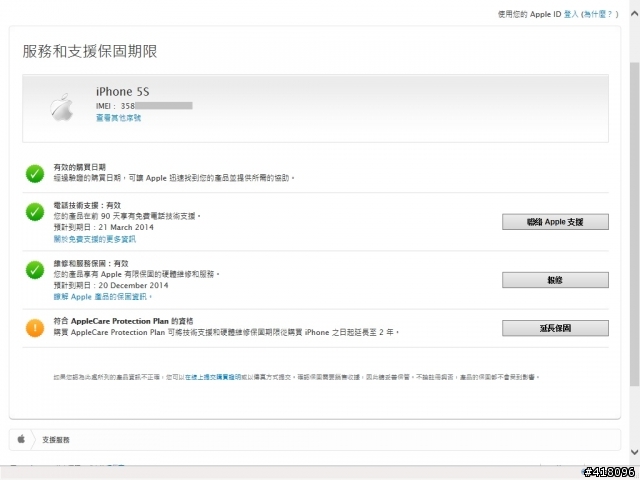
Task: Click the 查看其他序號 link
Action: 118,118
